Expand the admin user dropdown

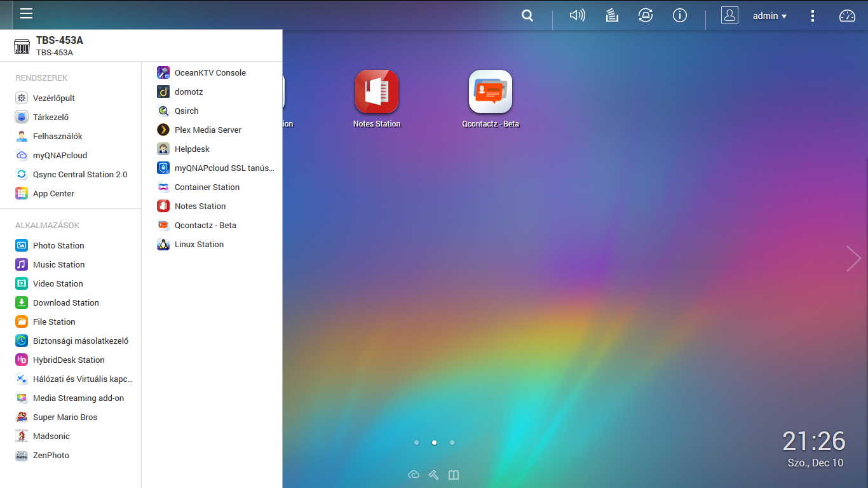(x=770, y=16)
